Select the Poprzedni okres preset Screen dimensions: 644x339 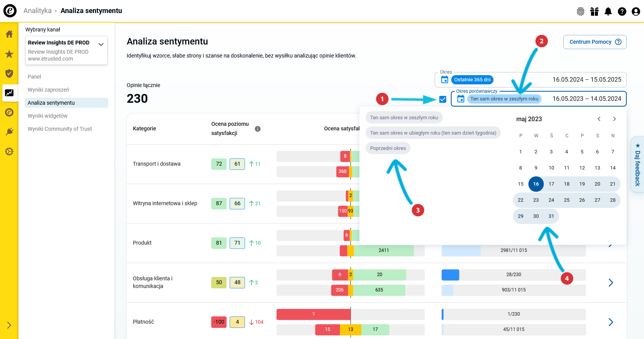coord(388,148)
